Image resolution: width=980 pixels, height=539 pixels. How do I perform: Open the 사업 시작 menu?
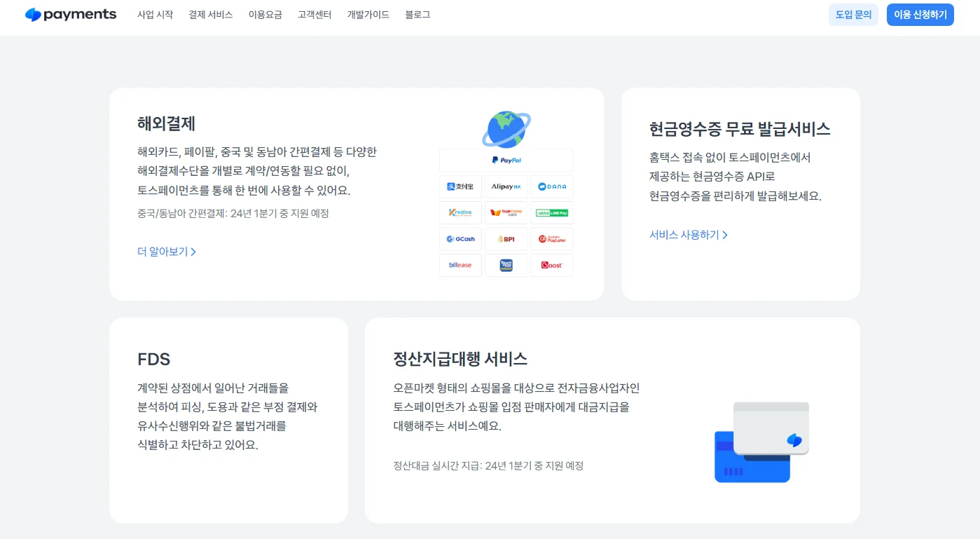pyautogui.click(x=155, y=15)
